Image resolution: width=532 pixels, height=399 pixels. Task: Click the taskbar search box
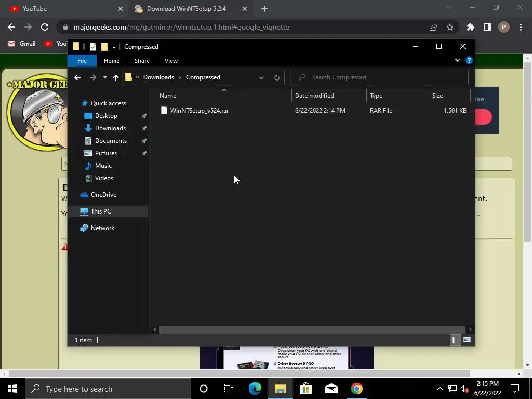pos(108,389)
